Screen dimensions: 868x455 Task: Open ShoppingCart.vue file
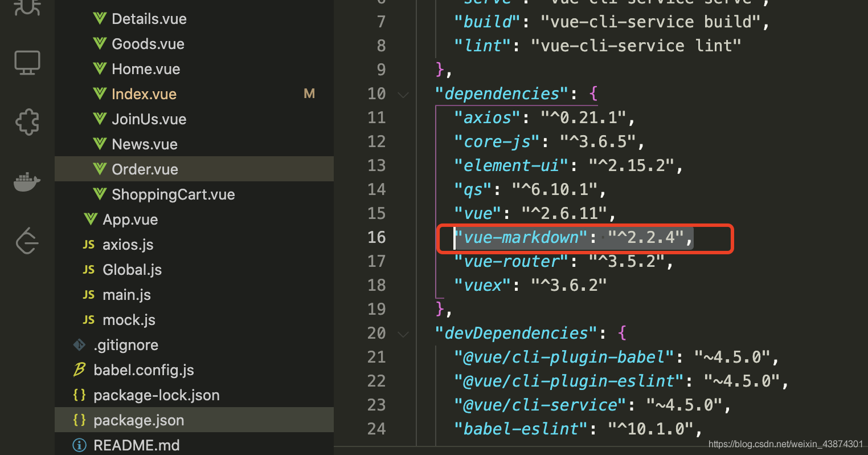pyautogui.click(x=173, y=194)
